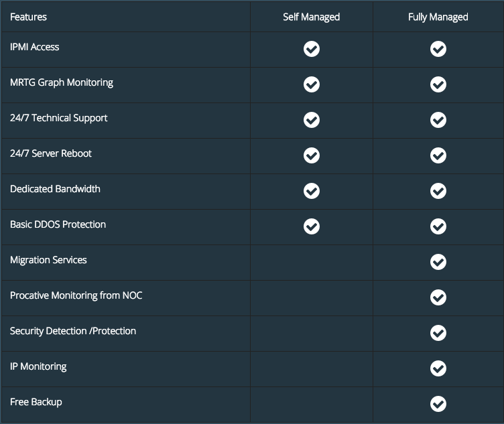Click Fully Managed checkmark for Procative Monitoring

(438, 297)
